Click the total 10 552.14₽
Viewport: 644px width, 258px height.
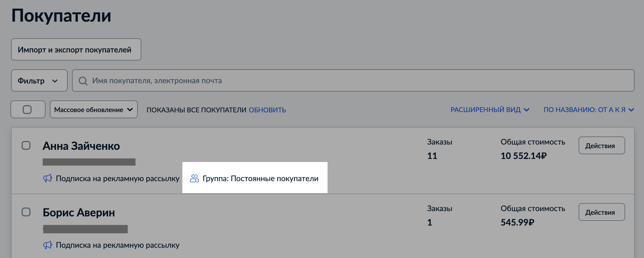pos(524,156)
